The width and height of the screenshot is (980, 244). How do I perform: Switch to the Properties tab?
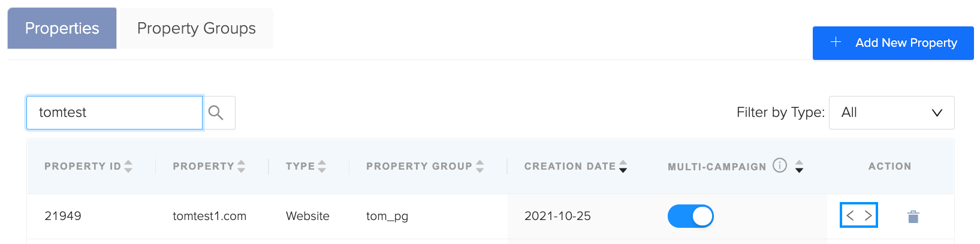click(62, 28)
